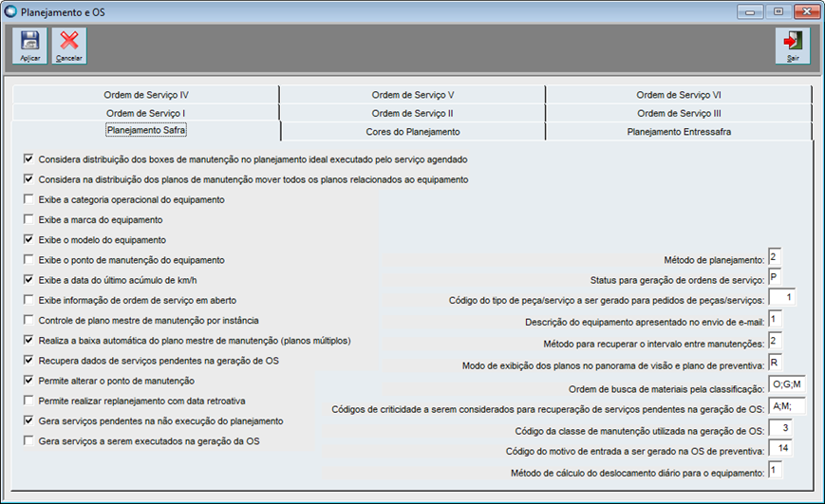Click the Aplicar save icon
The width and height of the screenshot is (825, 504).
tap(30, 46)
